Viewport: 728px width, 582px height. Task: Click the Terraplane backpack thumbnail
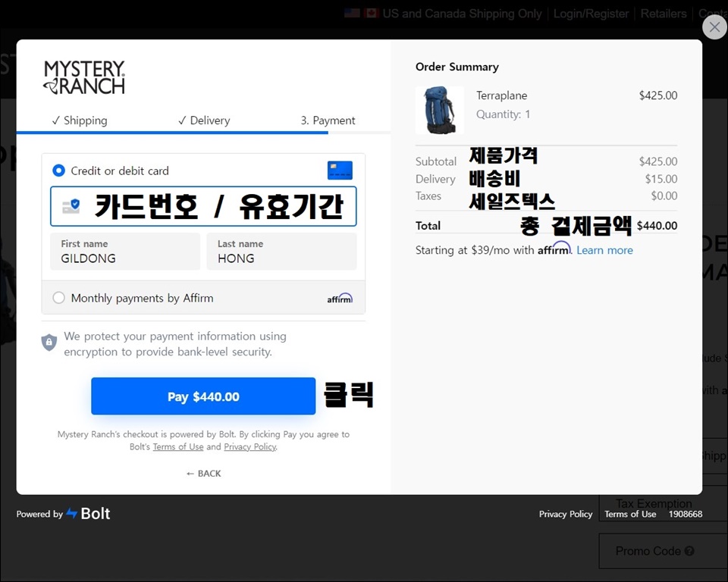pos(439,110)
